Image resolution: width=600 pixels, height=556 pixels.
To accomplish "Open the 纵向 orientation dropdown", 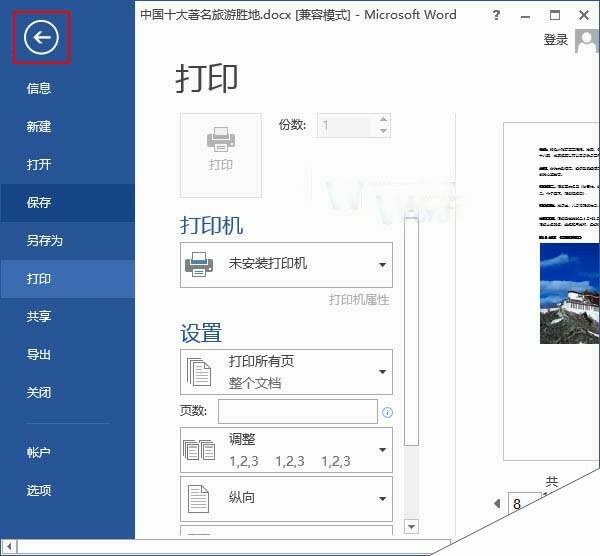I will point(286,499).
